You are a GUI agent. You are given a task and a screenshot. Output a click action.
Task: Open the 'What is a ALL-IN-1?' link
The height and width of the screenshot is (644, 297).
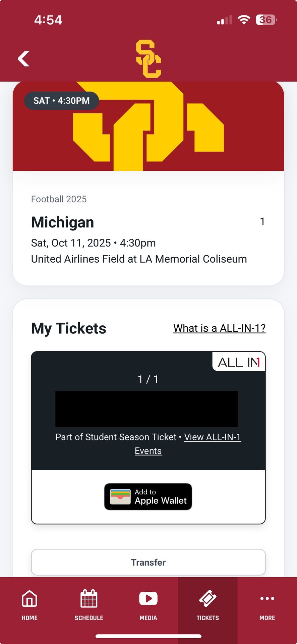pyautogui.click(x=219, y=328)
